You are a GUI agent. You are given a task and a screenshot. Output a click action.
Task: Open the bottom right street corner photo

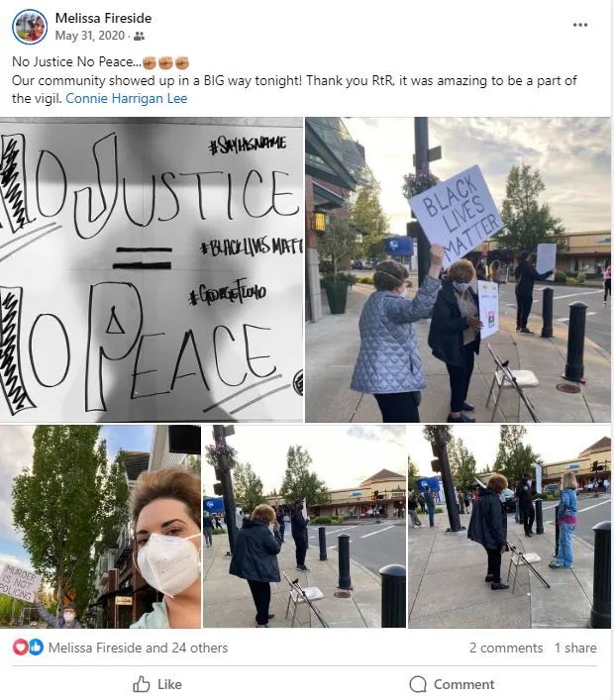point(509,527)
